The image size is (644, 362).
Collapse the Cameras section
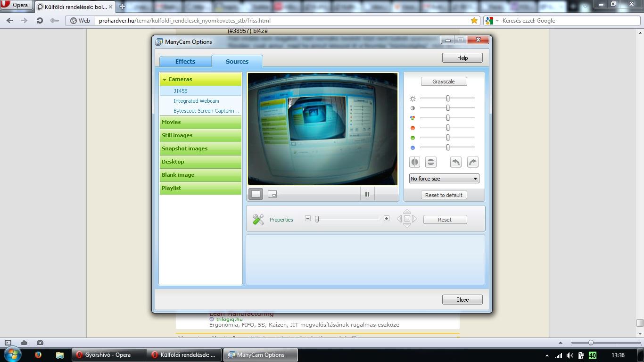click(x=200, y=79)
